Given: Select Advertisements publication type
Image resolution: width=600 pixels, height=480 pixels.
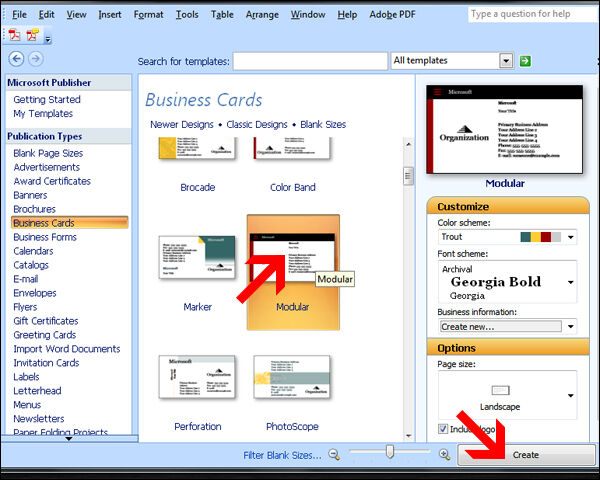Looking at the screenshot, I should point(47,167).
